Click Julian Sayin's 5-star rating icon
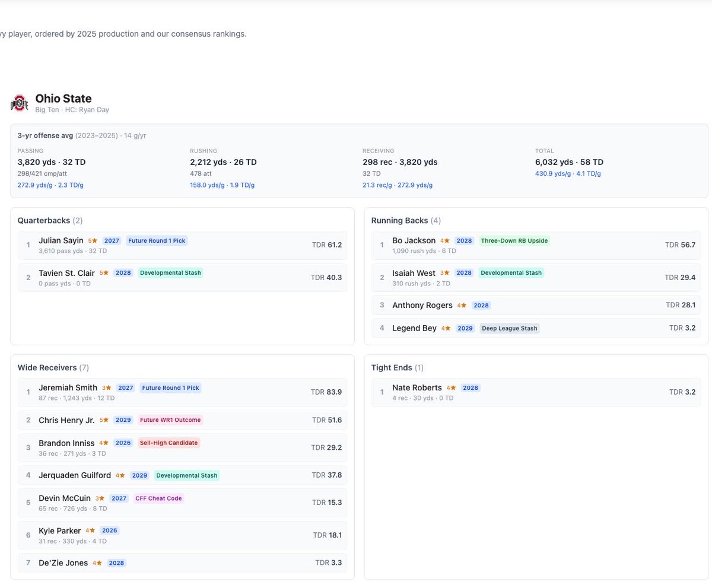The width and height of the screenshot is (712, 588). click(93, 241)
